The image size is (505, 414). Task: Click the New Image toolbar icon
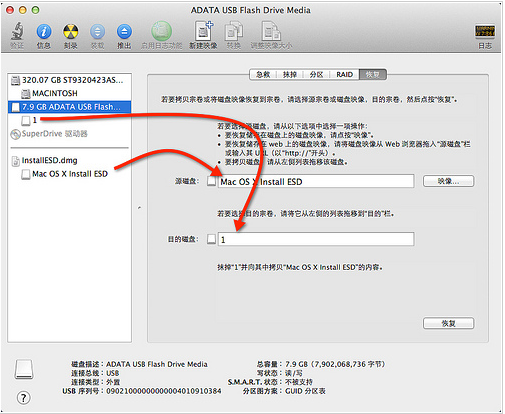coord(204,31)
